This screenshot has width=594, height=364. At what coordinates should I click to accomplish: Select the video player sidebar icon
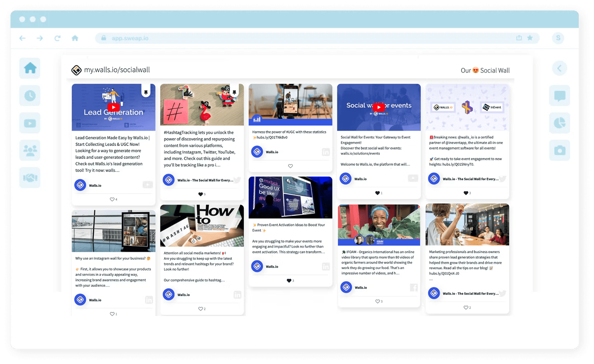click(30, 123)
